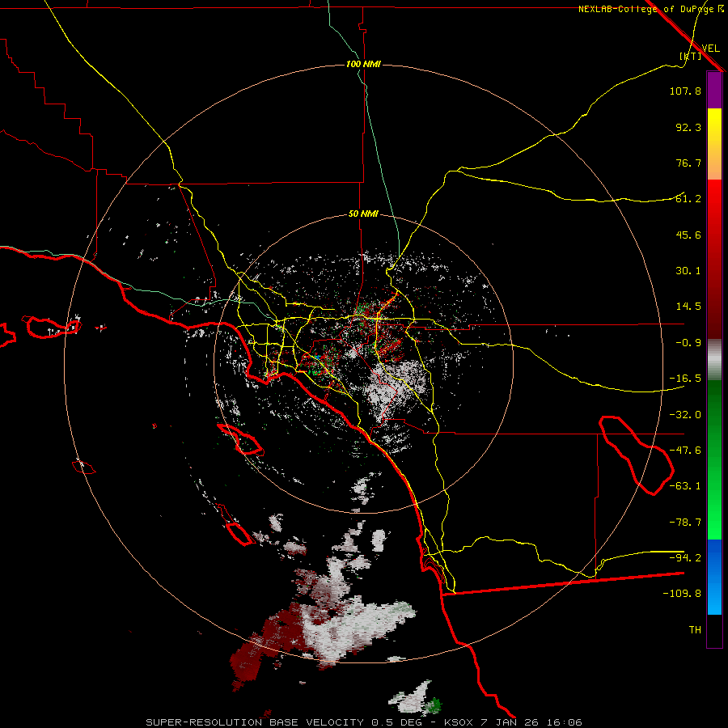728x728 pixels.
Task: Click the -63.1 velocity scale value
Action: [x=685, y=486]
